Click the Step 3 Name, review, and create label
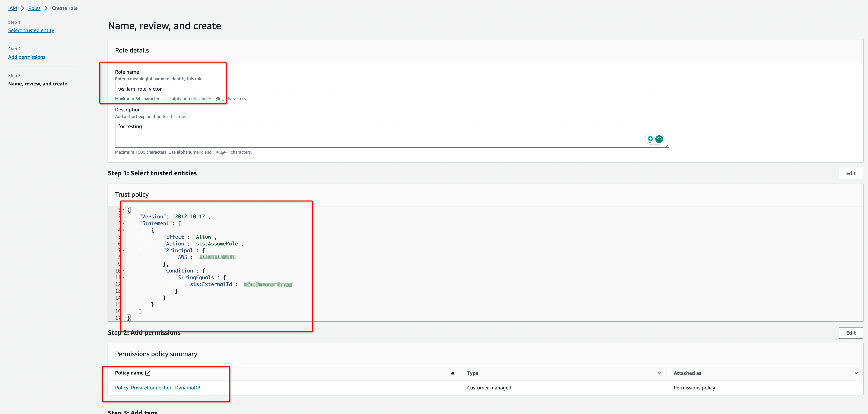The height and width of the screenshot is (414, 868). click(x=37, y=84)
